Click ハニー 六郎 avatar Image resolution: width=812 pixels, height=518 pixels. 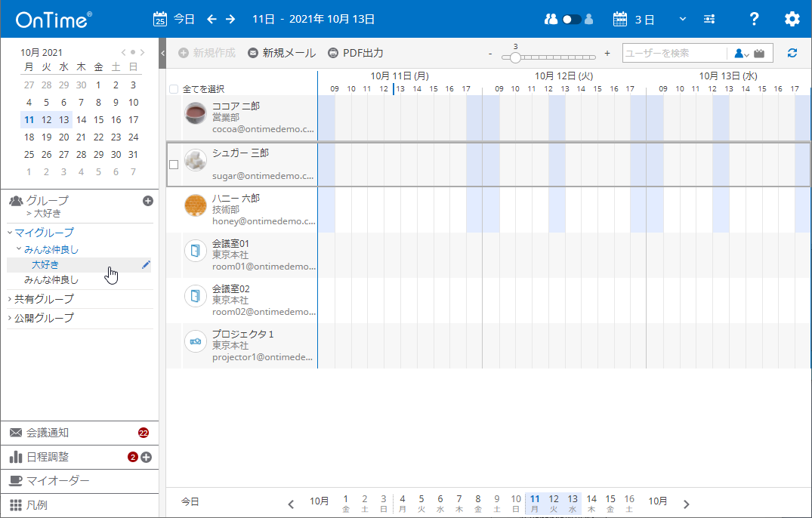point(196,205)
